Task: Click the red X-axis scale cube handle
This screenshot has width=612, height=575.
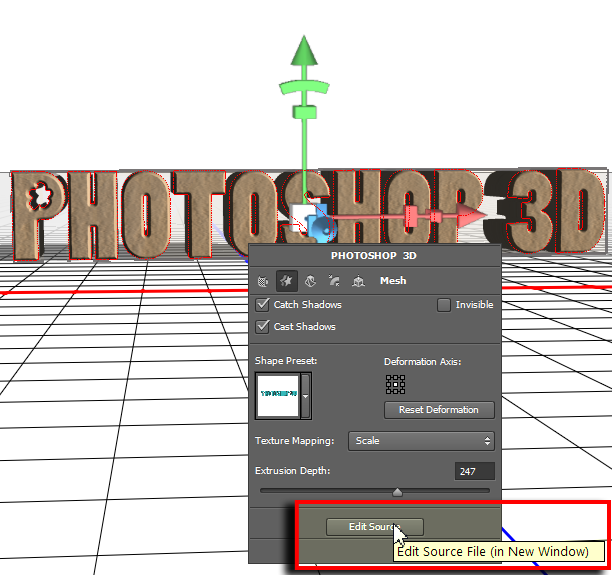Action: coord(412,215)
